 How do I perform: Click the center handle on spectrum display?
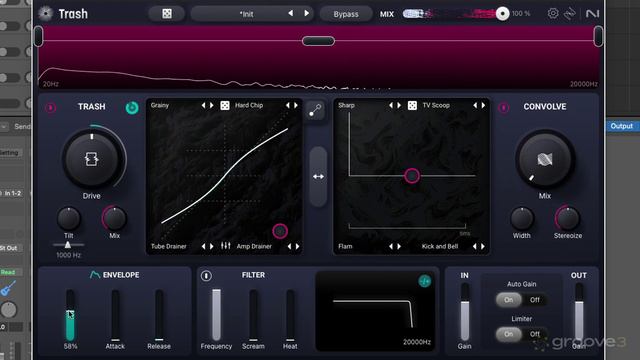point(318,41)
